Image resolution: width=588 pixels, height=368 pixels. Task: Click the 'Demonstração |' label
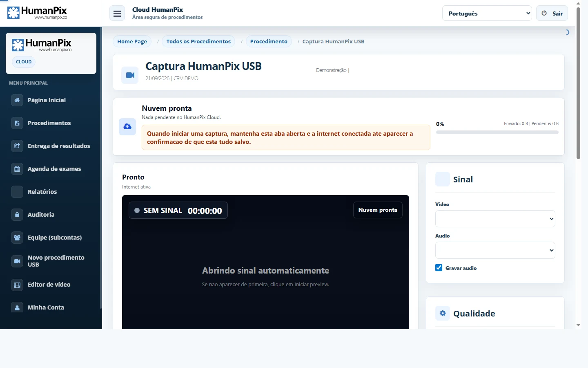[x=332, y=70]
